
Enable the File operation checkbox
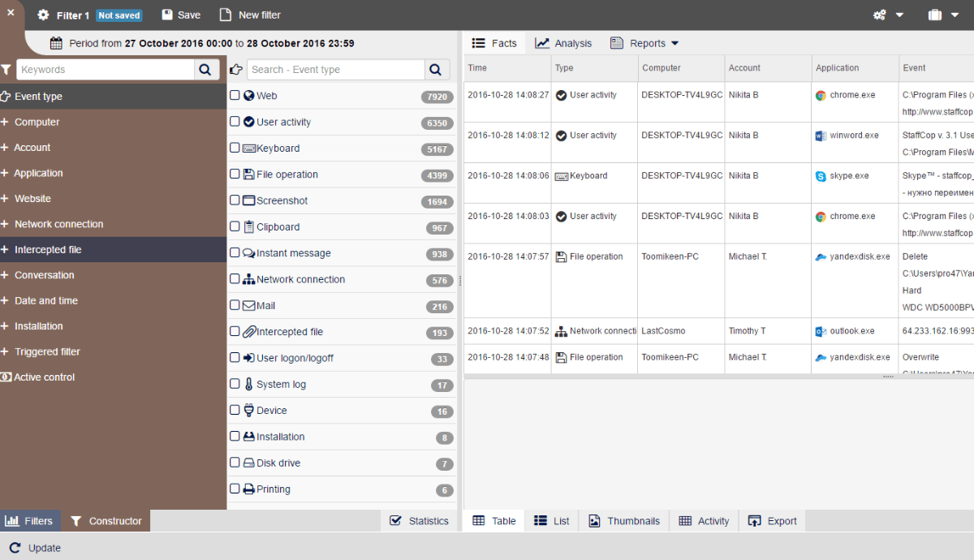pos(235,174)
